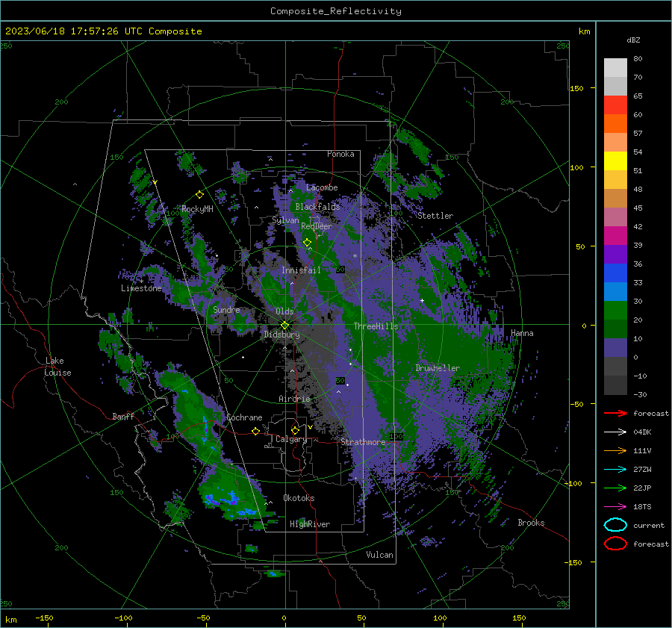Select the 30 dBZ blue color swatch
This screenshot has height=628, width=672.
pyautogui.click(x=615, y=291)
